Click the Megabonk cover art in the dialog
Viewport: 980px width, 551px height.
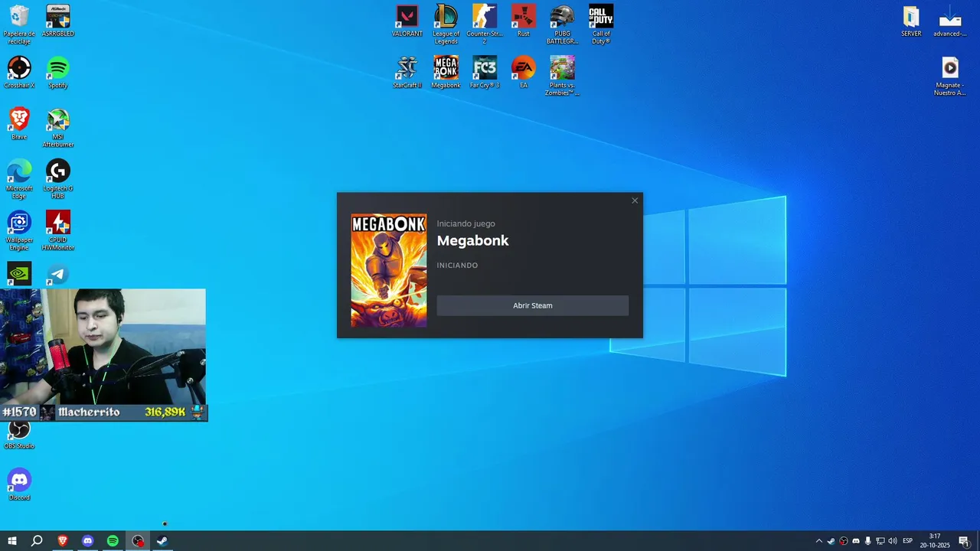(x=389, y=271)
